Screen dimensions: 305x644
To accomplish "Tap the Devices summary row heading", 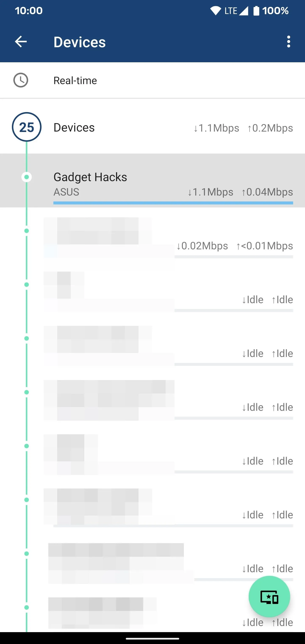I will 74,128.
